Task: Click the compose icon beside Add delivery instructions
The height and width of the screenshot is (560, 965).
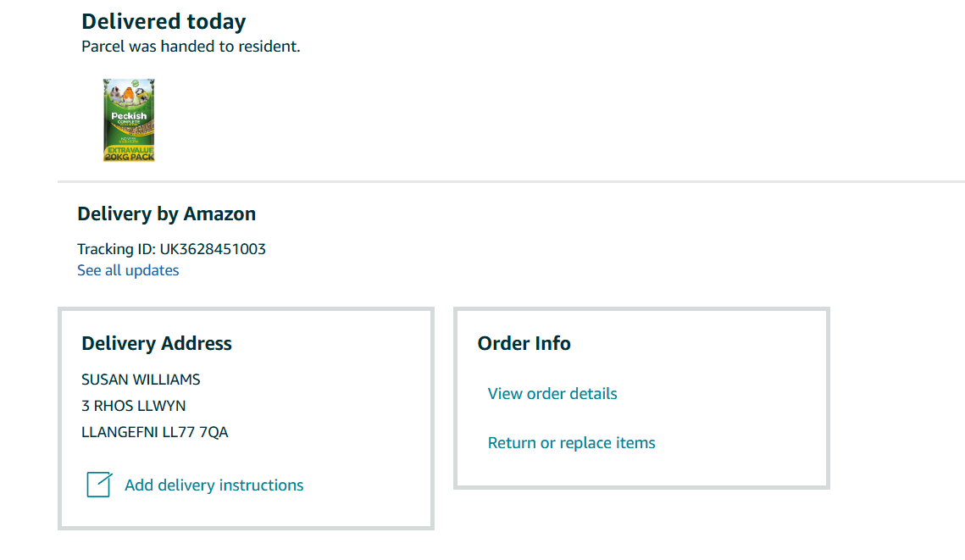Action: (x=99, y=485)
